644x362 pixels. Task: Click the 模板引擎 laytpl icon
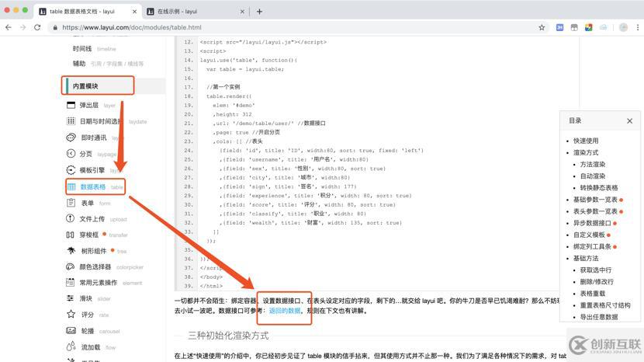coord(71,170)
